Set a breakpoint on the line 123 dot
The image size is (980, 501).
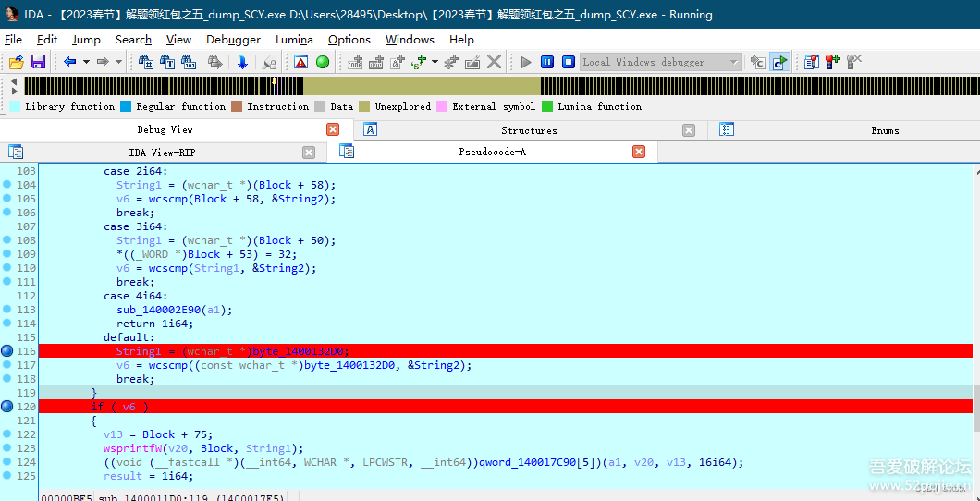[x=6, y=448]
